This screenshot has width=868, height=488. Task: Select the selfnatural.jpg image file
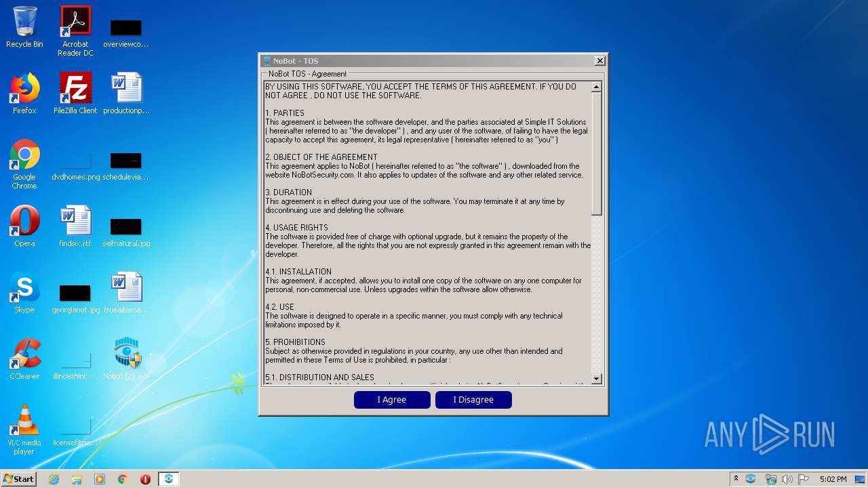tap(126, 232)
